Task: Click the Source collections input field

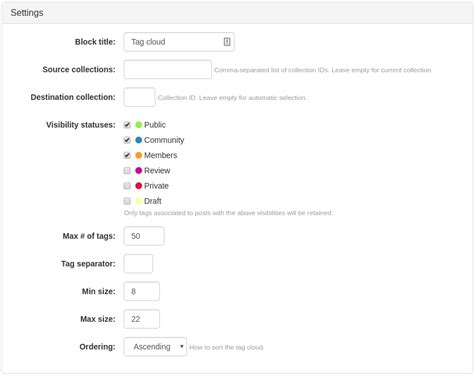Action: coord(168,69)
